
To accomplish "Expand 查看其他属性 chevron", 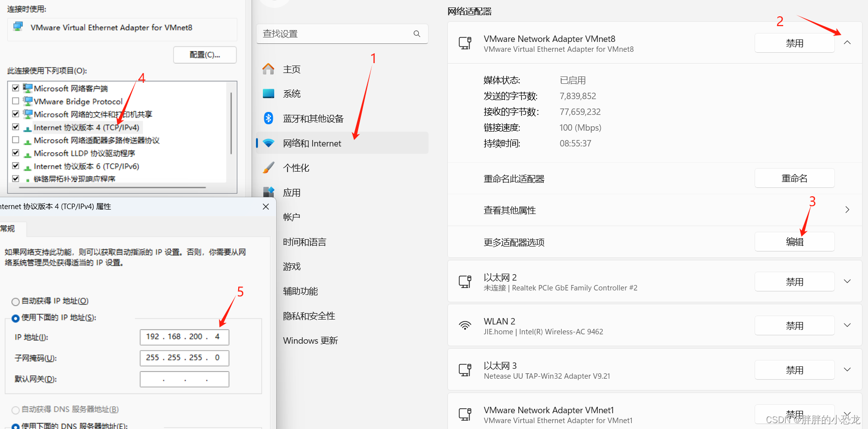I will coord(847,210).
